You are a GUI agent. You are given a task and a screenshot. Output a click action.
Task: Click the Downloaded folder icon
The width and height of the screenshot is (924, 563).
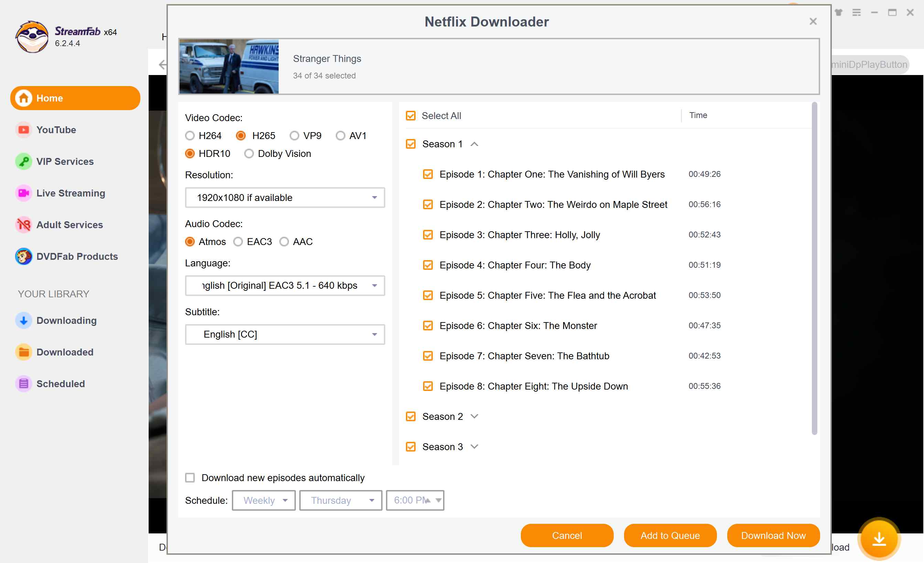24,352
